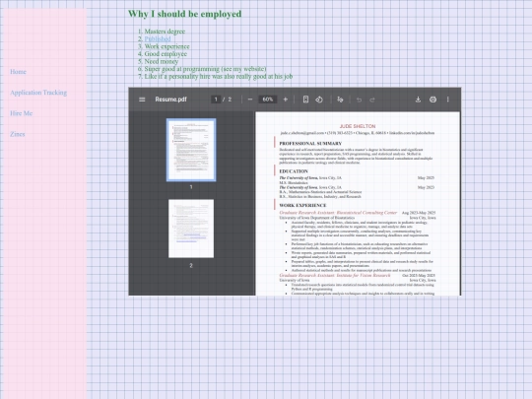Follow the Published hyperlink in the list

158,39
